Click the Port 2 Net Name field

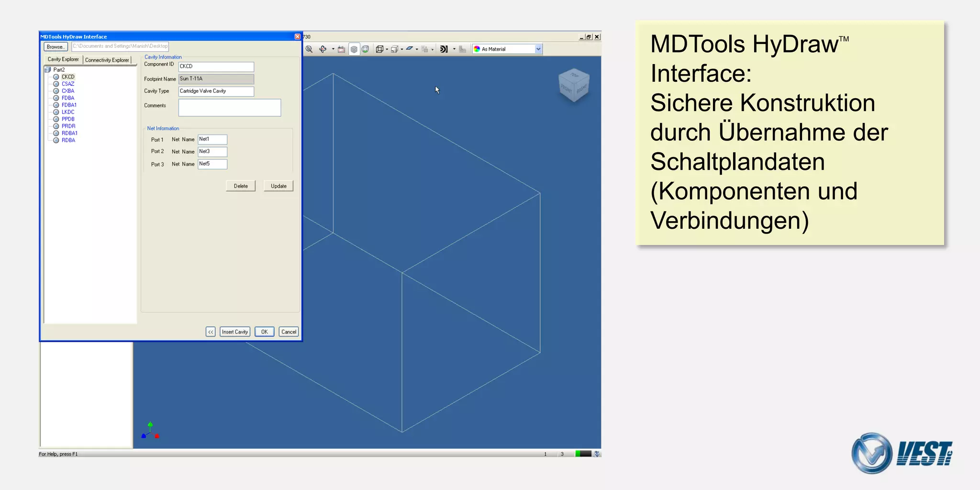point(212,152)
